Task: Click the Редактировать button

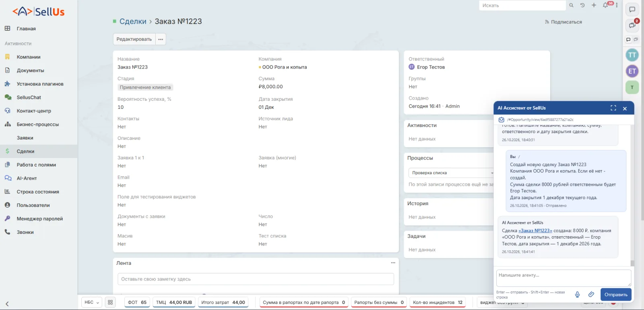Action: click(134, 39)
